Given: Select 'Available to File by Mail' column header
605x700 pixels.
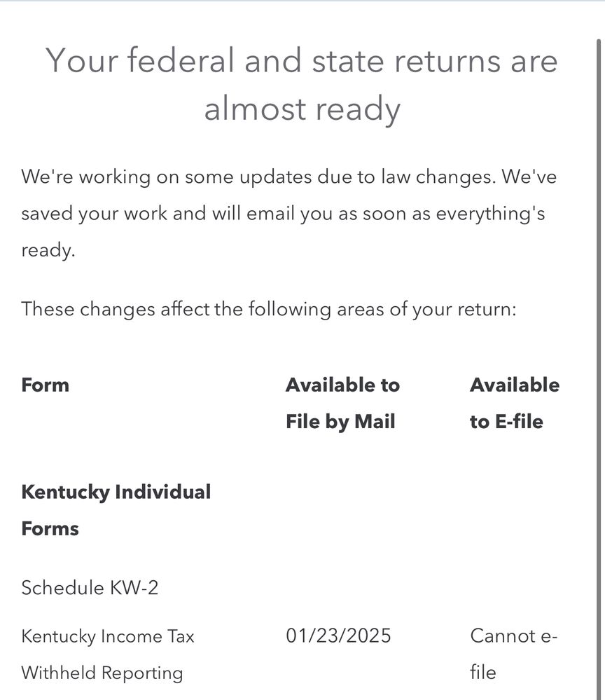Looking at the screenshot, I should [342, 403].
